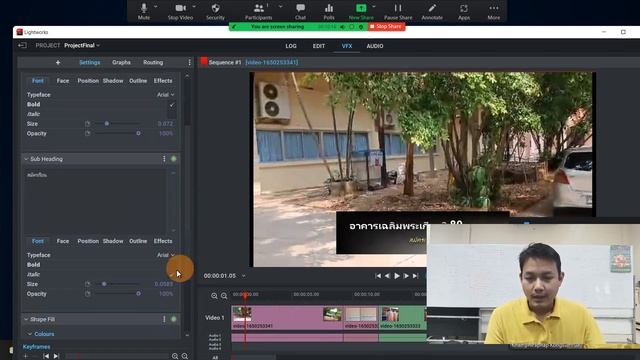Mute the microphone in Zoom toolbar

pos(144,11)
